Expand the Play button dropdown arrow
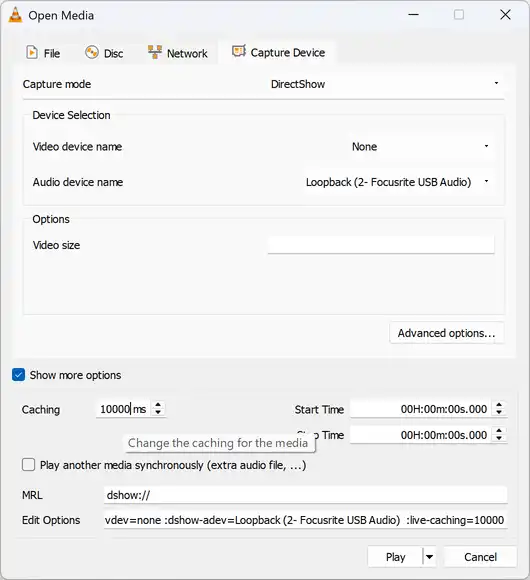 (x=429, y=557)
